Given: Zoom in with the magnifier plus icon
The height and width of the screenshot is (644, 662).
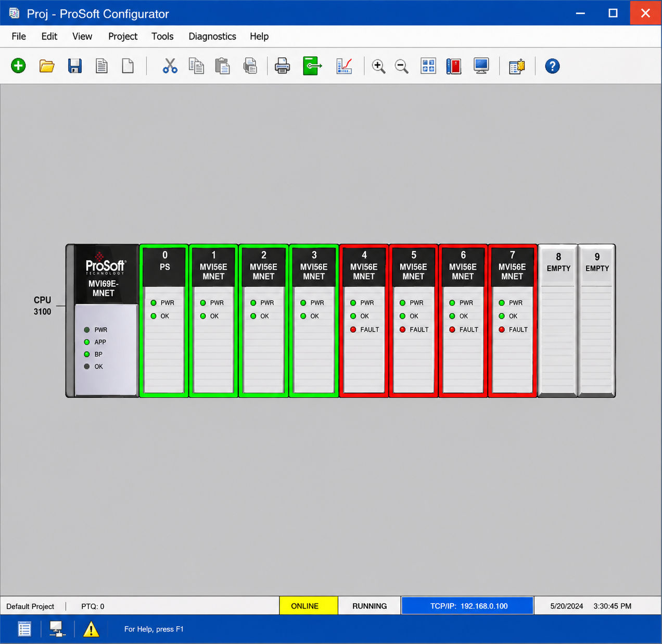Looking at the screenshot, I should tap(378, 66).
